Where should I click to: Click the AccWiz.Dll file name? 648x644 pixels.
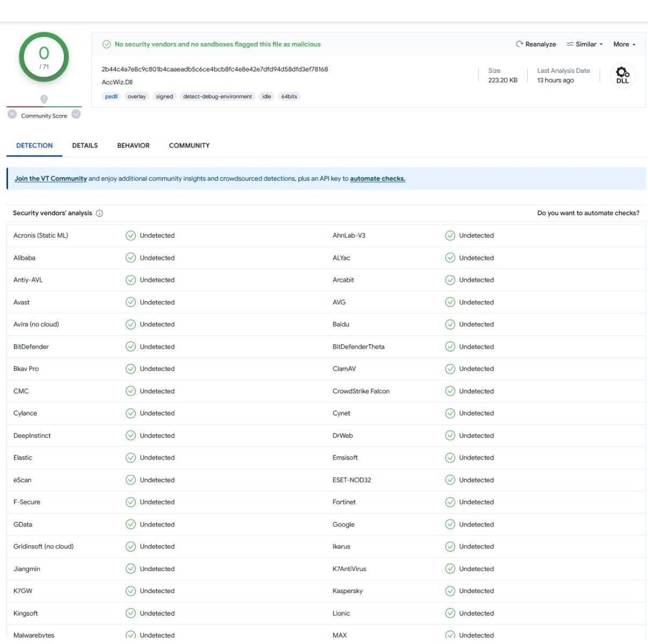tap(117, 82)
